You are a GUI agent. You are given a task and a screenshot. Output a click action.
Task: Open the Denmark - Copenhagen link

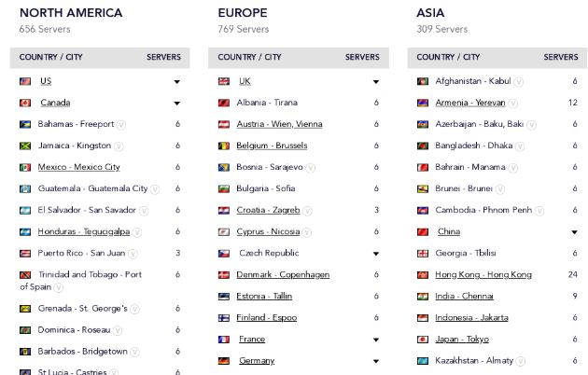click(283, 274)
